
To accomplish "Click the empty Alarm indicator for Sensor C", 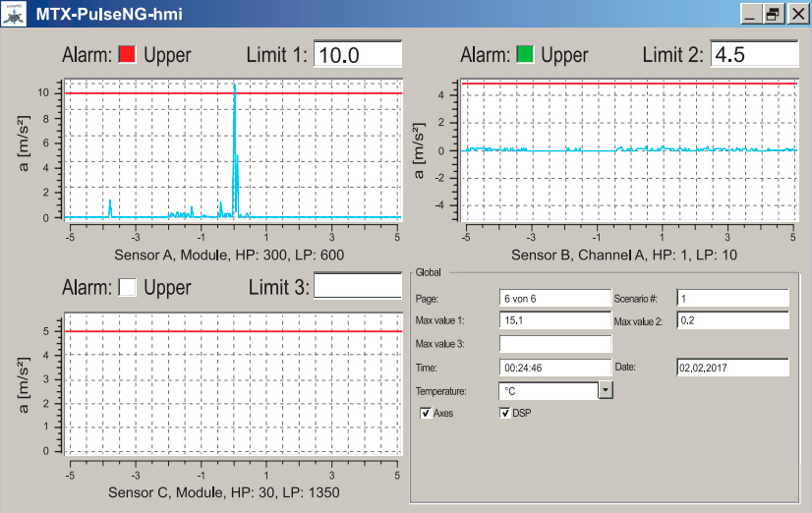I will [127, 287].
